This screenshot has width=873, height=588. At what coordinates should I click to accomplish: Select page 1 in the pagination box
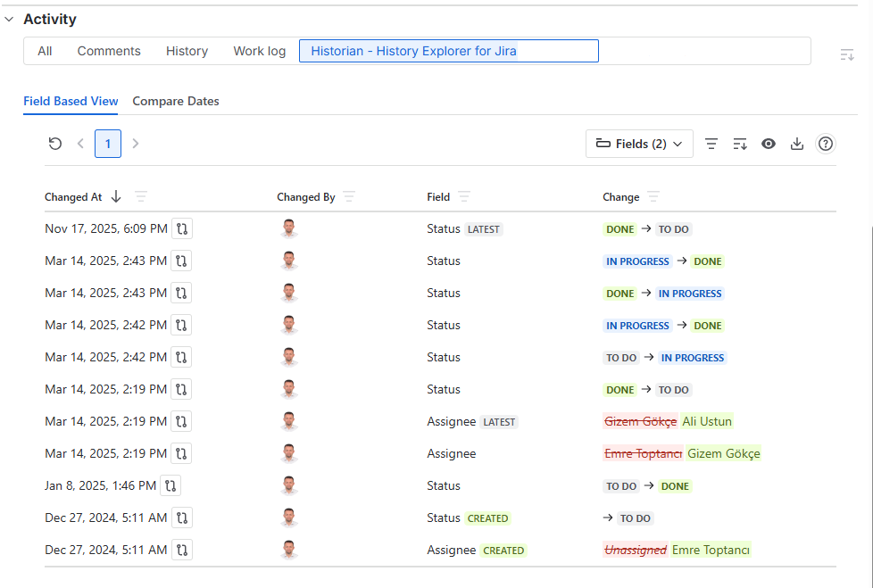pos(107,144)
